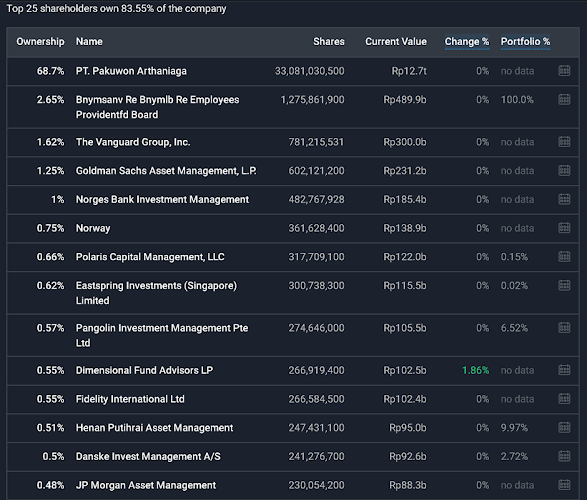Click current value Rp489.9b

click(x=405, y=100)
